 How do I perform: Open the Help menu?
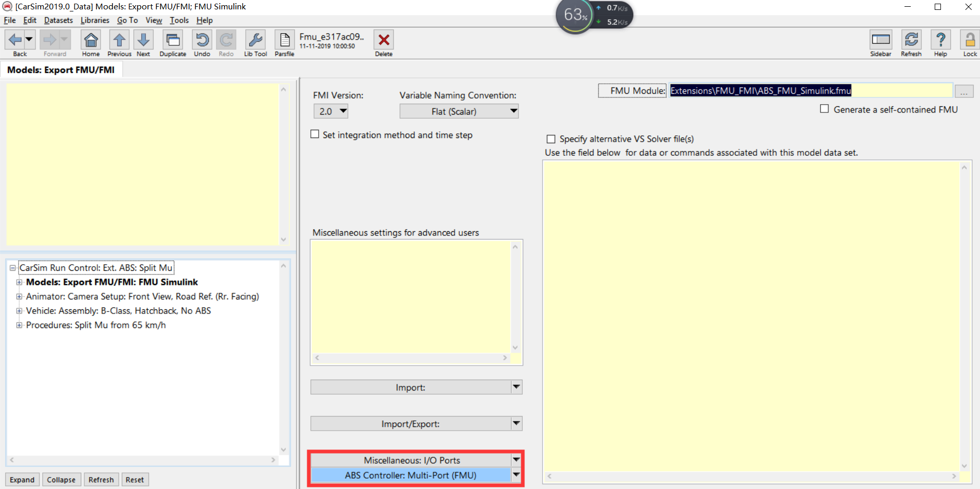click(x=205, y=20)
